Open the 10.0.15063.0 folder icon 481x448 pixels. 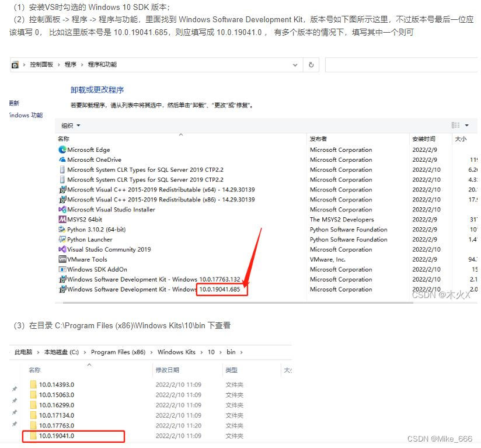[x=33, y=395]
